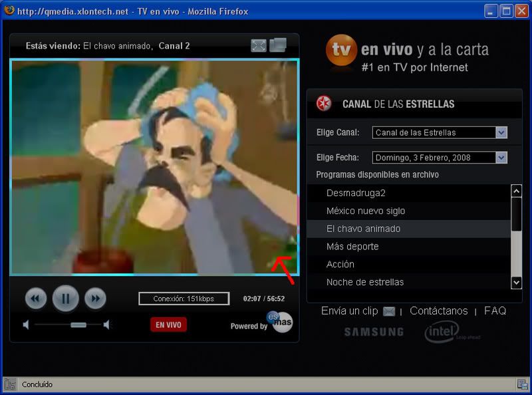Click the pop-out window icon next to fullscreen
Image resolution: width=532 pixels, height=395 pixels.
tap(276, 44)
